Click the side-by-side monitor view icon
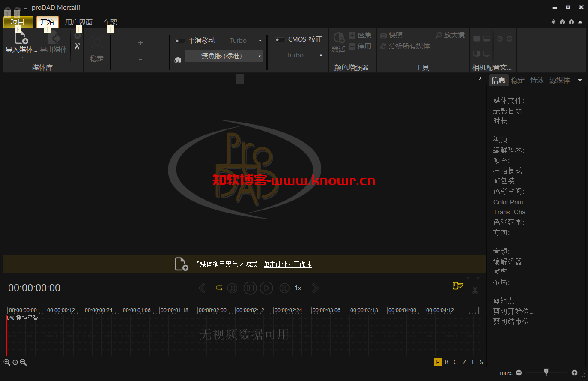 pyautogui.click(x=477, y=54)
